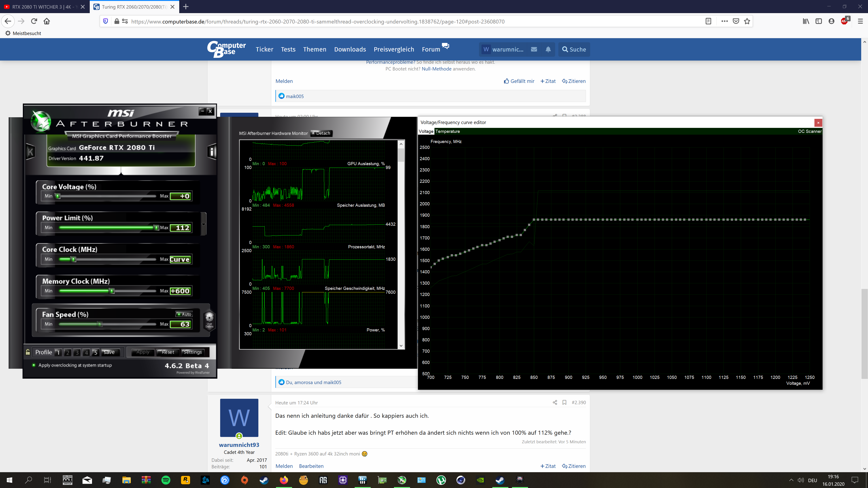
Task: Switch to the Temperature tab in curve editor
Action: click(x=448, y=131)
